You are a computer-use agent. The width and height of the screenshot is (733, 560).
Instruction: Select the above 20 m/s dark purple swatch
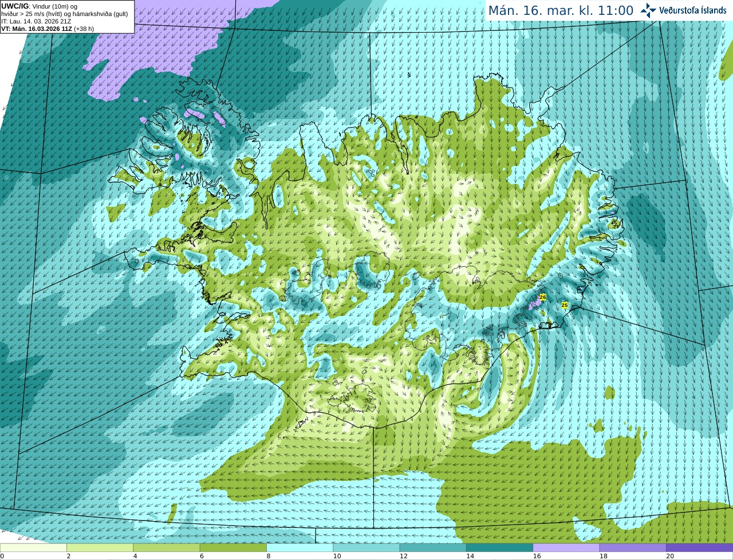pyautogui.click(x=699, y=548)
